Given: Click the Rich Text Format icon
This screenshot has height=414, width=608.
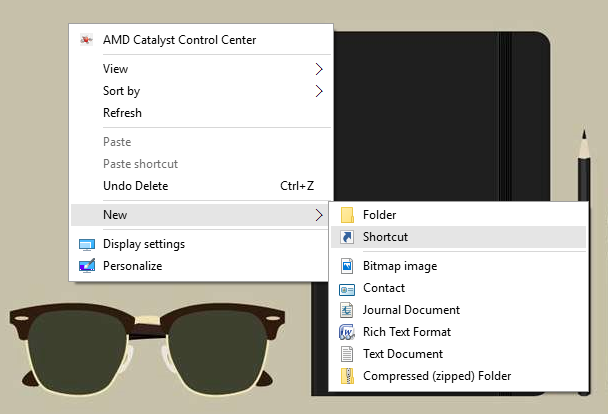Looking at the screenshot, I should click(347, 332).
